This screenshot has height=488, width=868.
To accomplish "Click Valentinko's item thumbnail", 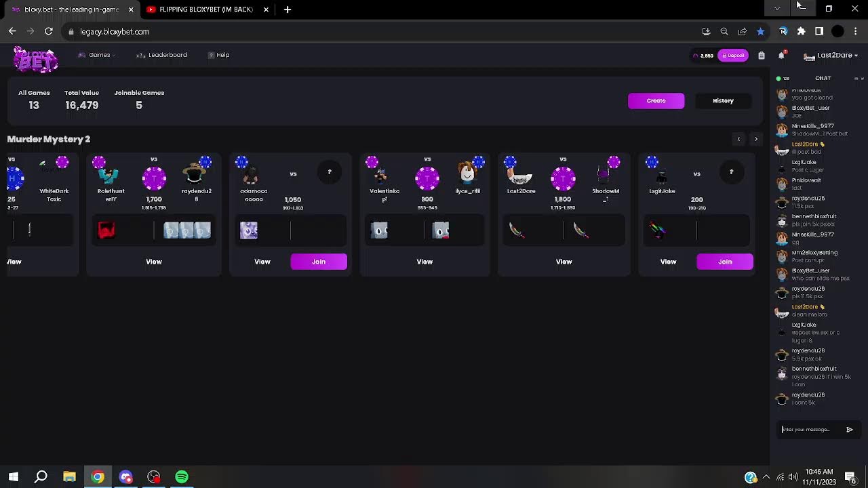I will 379,230.
